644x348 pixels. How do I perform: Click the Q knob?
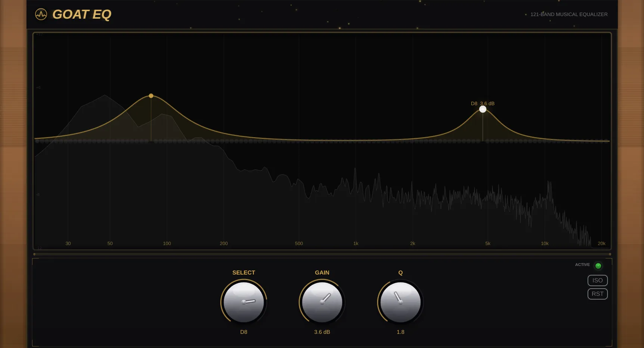400,302
